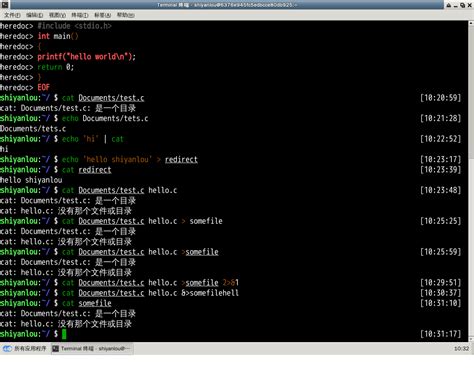Screen dimensions: 474x368
Task: Open the 文件 (File) menu
Action: [12, 15]
